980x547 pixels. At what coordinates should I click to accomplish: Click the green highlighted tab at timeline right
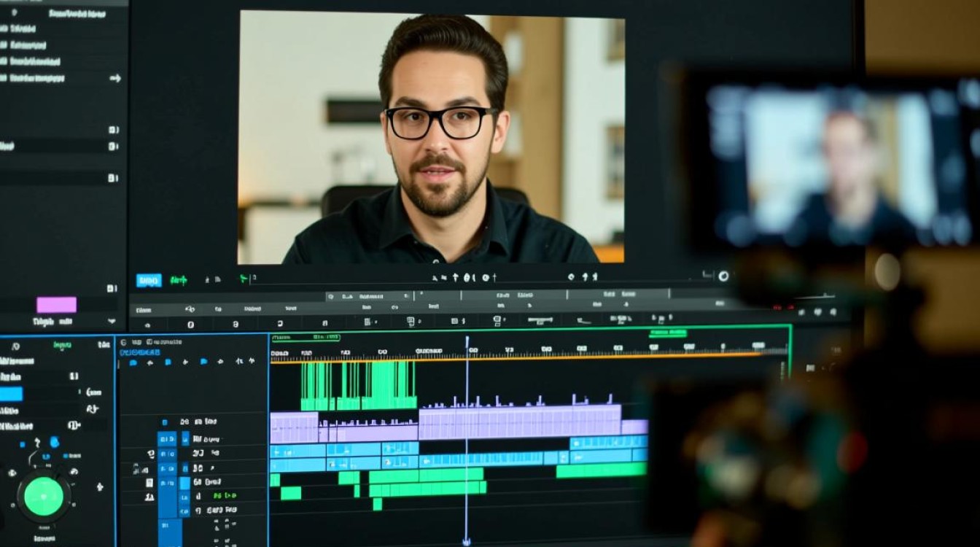668,333
